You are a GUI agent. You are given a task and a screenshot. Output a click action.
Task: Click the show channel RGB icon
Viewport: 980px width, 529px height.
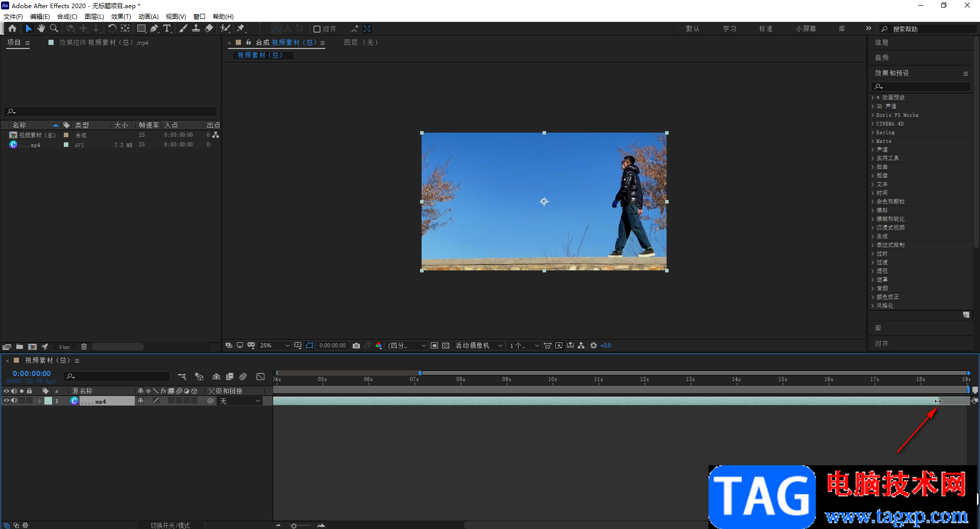tap(379, 346)
